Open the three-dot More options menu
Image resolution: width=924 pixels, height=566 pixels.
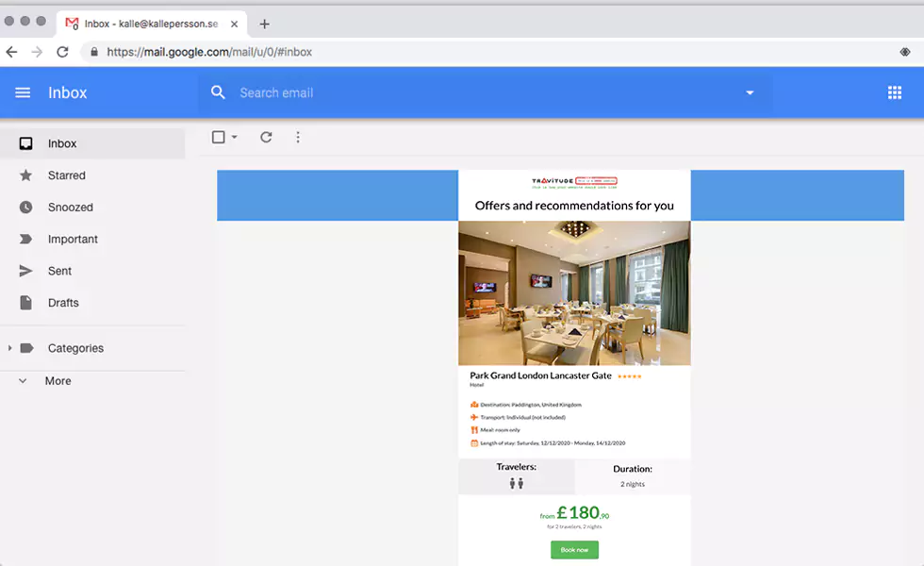(298, 137)
